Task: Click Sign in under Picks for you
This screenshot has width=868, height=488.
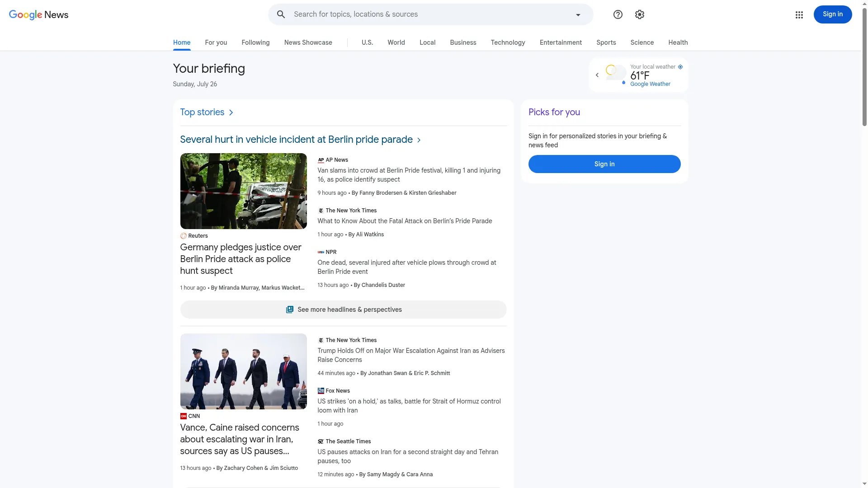Action: (x=604, y=164)
